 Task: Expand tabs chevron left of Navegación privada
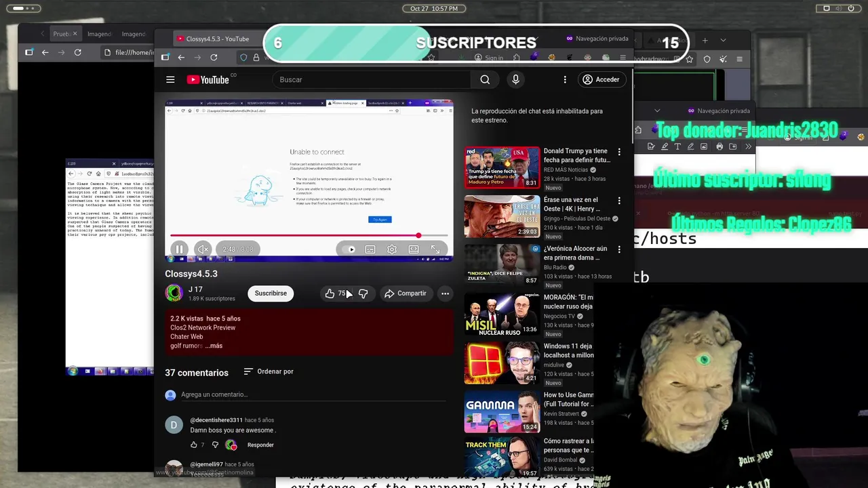[656, 110]
